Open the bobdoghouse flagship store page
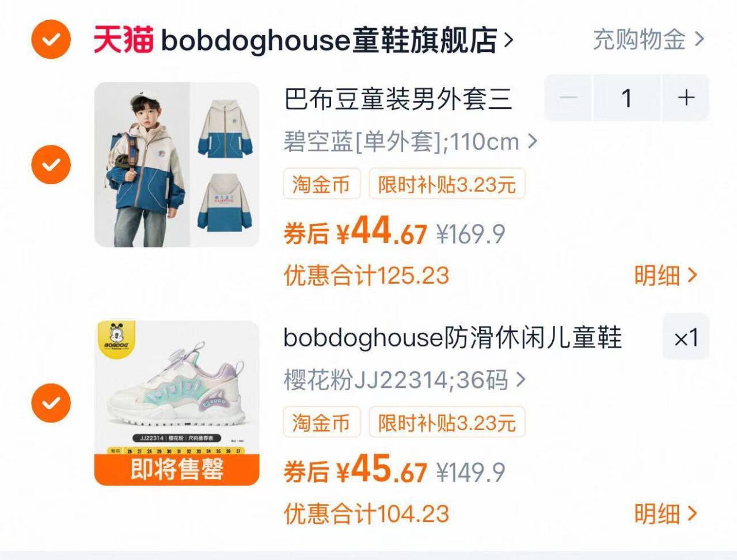The height and width of the screenshot is (560, 737). point(337,40)
